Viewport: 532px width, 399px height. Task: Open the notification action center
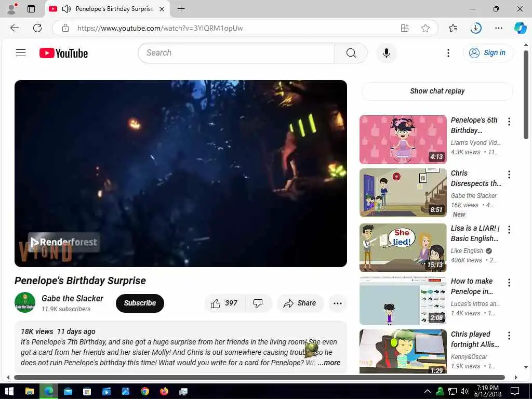pyautogui.click(x=515, y=391)
